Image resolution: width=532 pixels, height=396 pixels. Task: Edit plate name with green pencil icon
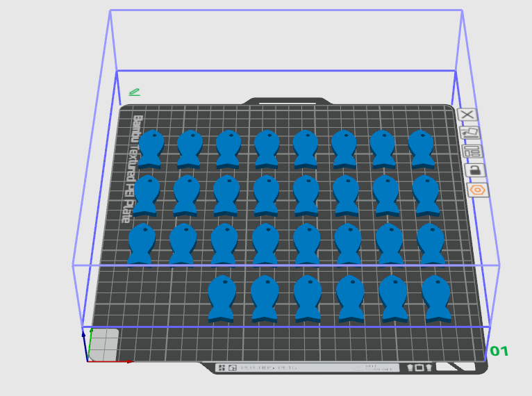pos(134,92)
